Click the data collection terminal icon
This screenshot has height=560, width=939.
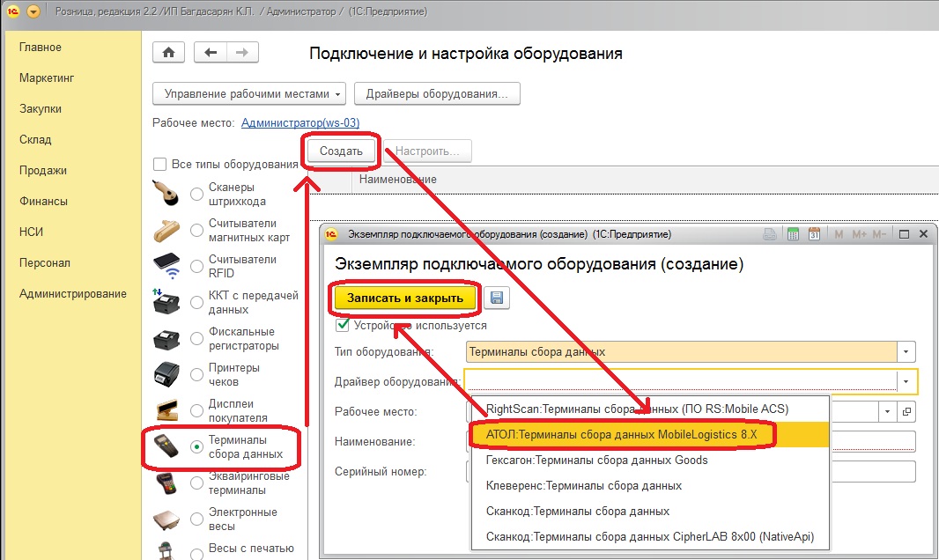click(166, 446)
